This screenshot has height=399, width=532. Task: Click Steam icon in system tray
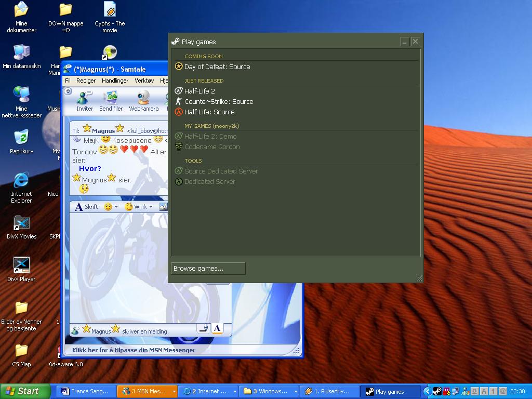click(437, 391)
